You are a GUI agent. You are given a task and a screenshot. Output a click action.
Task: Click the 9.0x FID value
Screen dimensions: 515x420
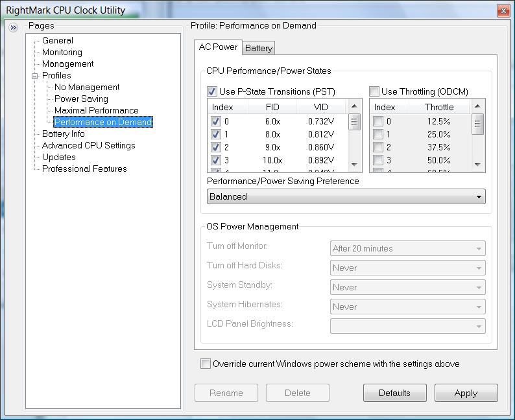(x=272, y=147)
